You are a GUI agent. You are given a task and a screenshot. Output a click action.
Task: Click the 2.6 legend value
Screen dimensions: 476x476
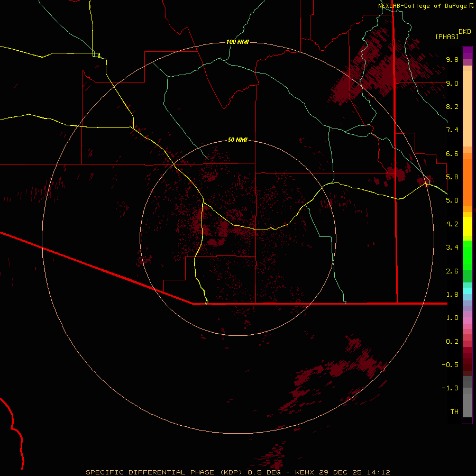pyautogui.click(x=452, y=271)
